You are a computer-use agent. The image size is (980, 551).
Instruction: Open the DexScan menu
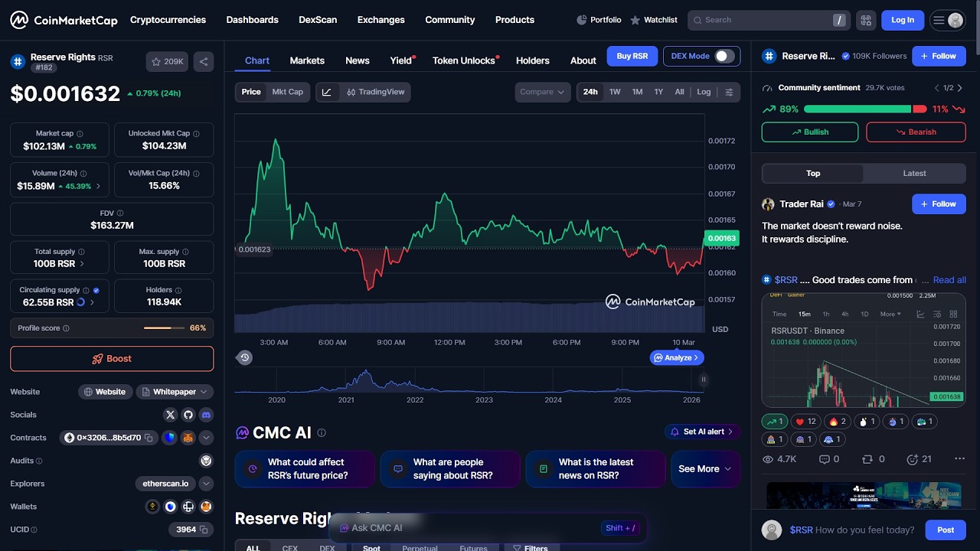318,20
